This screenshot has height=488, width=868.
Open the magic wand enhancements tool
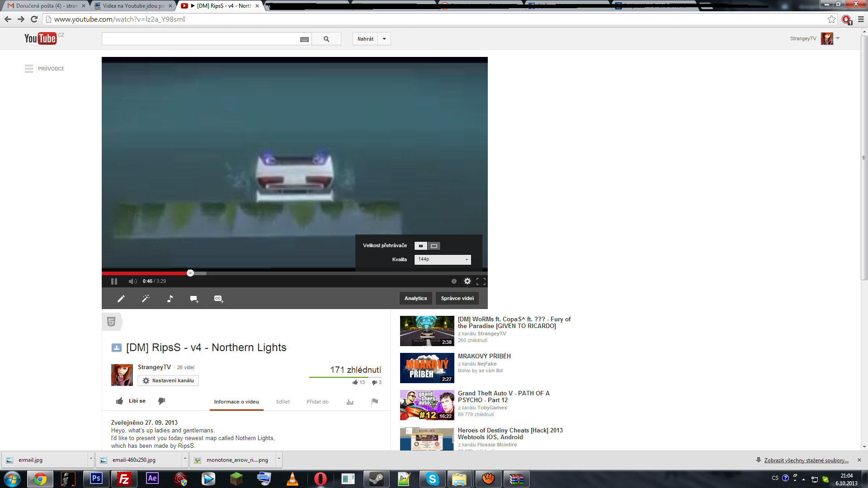(x=146, y=299)
